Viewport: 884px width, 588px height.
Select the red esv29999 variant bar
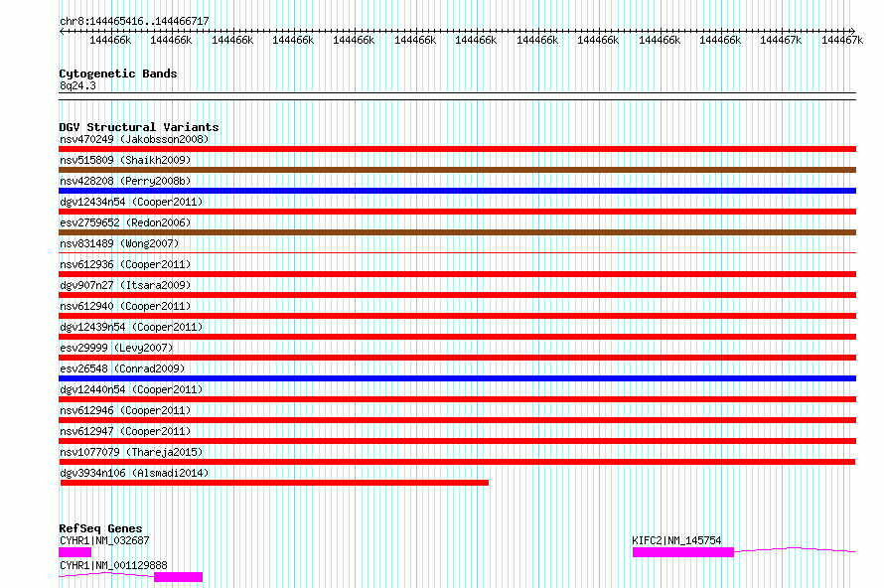click(x=457, y=358)
